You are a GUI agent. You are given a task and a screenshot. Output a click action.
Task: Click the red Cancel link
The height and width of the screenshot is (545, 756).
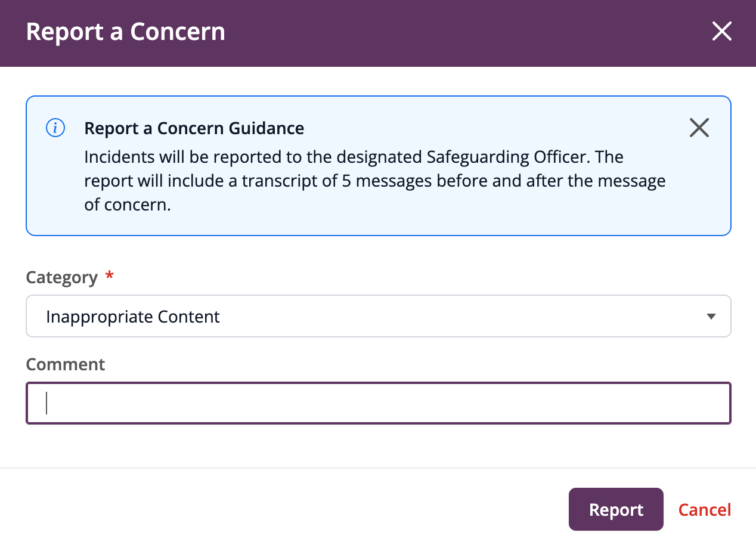[705, 510]
